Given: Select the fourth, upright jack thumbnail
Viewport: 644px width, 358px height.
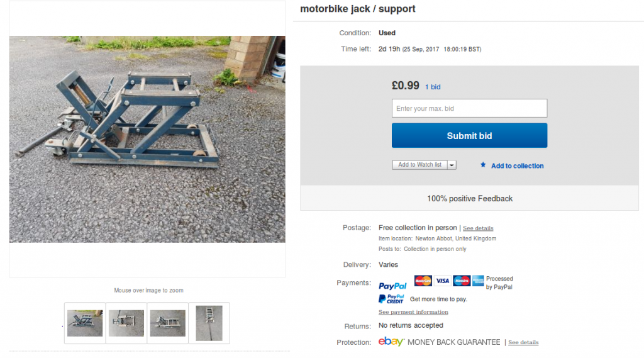Looking at the screenshot, I should pyautogui.click(x=209, y=323).
